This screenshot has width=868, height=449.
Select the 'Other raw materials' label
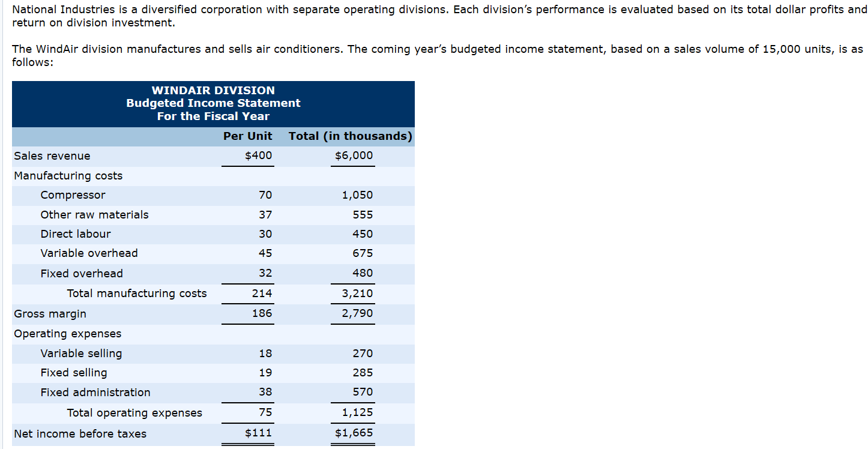[94, 215]
